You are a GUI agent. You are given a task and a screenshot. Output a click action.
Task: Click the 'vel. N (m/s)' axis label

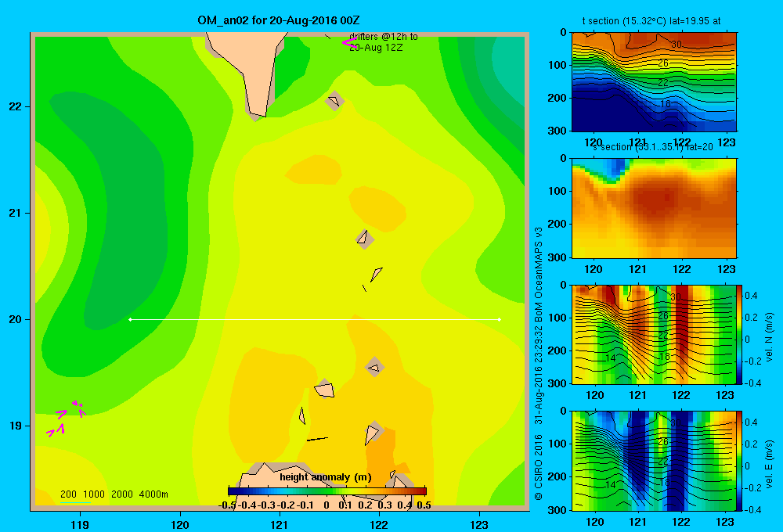point(770,337)
